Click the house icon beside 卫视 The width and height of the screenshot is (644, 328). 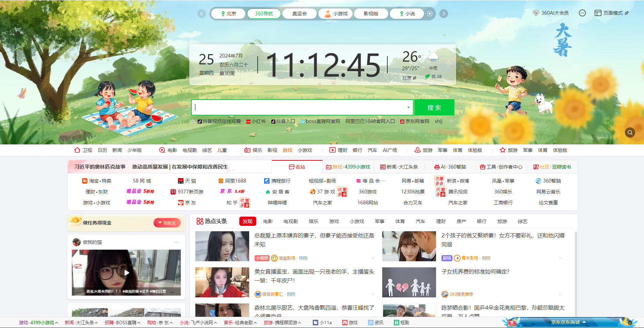pyautogui.click(x=77, y=150)
